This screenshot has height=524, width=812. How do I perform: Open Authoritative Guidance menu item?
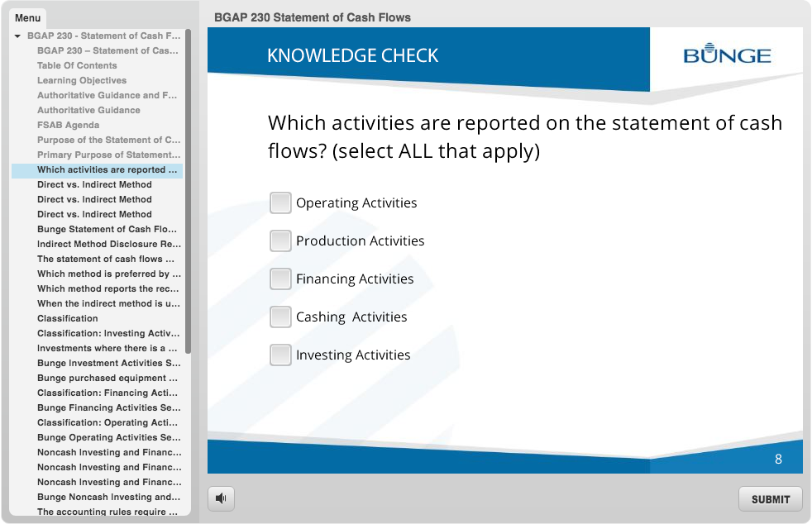(x=88, y=111)
